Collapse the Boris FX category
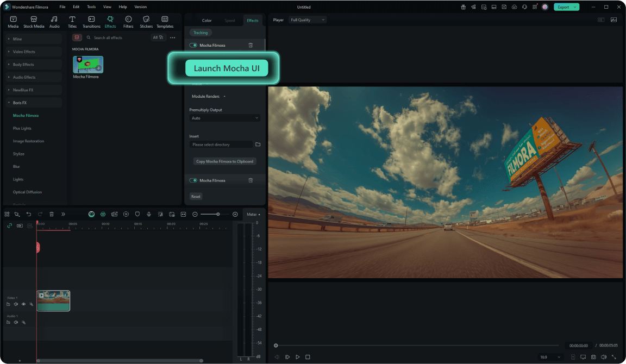Screen dimensions: 626x364 34,103
